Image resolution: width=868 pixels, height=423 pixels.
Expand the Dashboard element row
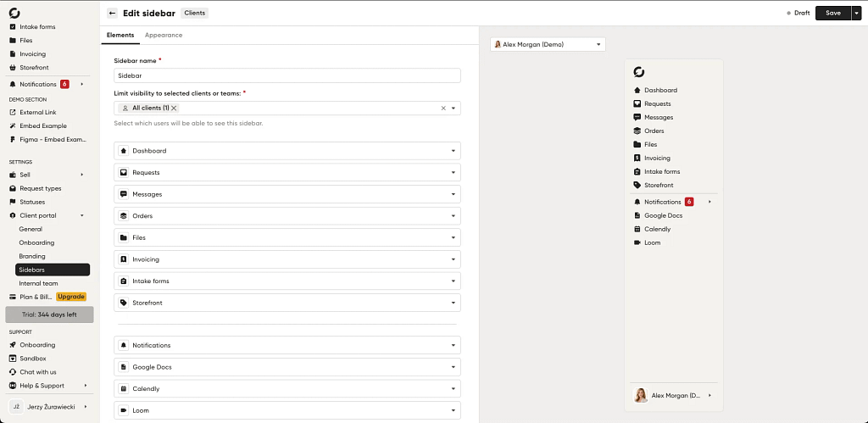[x=453, y=151]
